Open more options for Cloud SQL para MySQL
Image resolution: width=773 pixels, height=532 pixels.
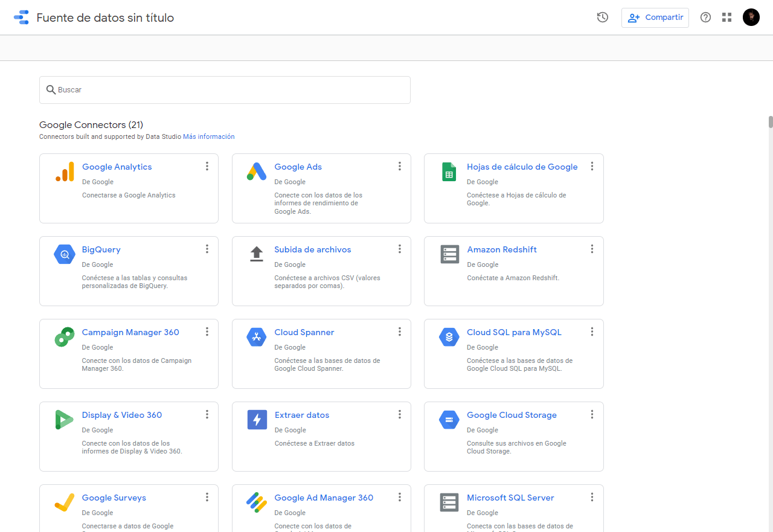click(x=592, y=332)
